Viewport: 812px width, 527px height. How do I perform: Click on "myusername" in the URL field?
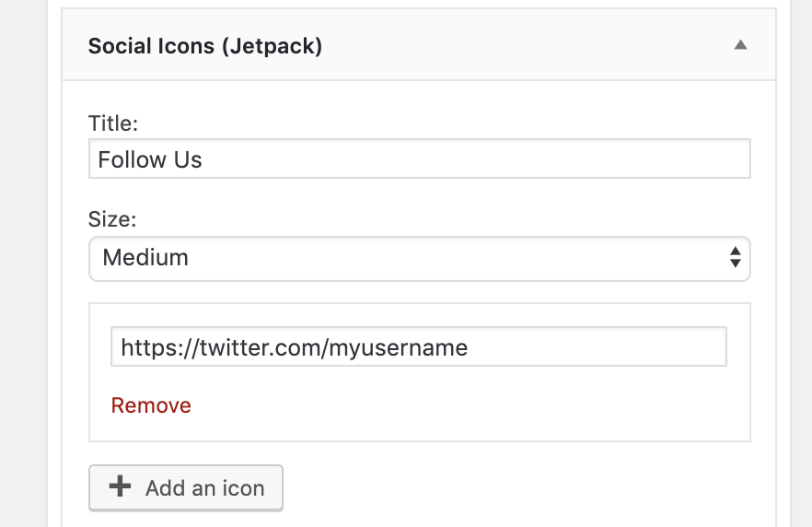[x=406, y=347]
